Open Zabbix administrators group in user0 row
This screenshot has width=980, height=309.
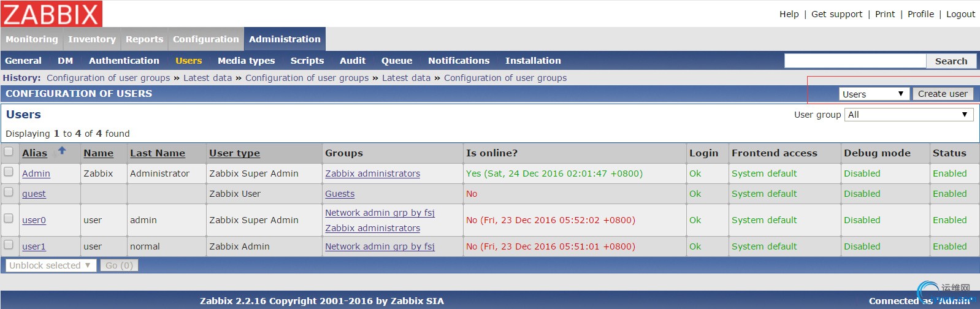pos(372,228)
